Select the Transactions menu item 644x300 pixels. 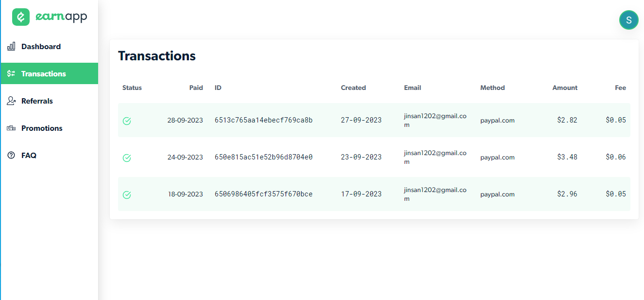[x=44, y=74]
